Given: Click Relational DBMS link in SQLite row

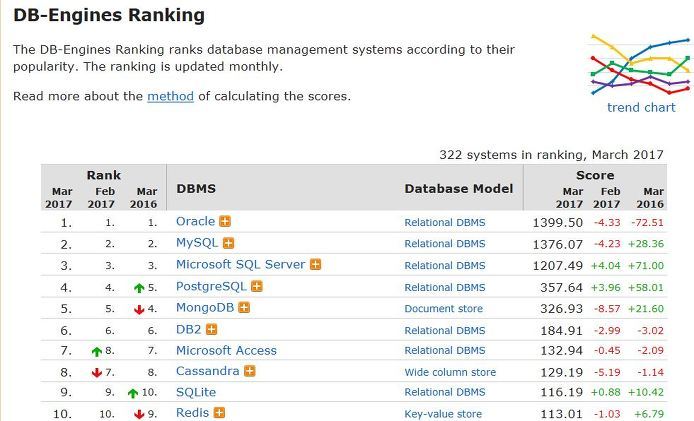Looking at the screenshot, I should click(x=445, y=392).
